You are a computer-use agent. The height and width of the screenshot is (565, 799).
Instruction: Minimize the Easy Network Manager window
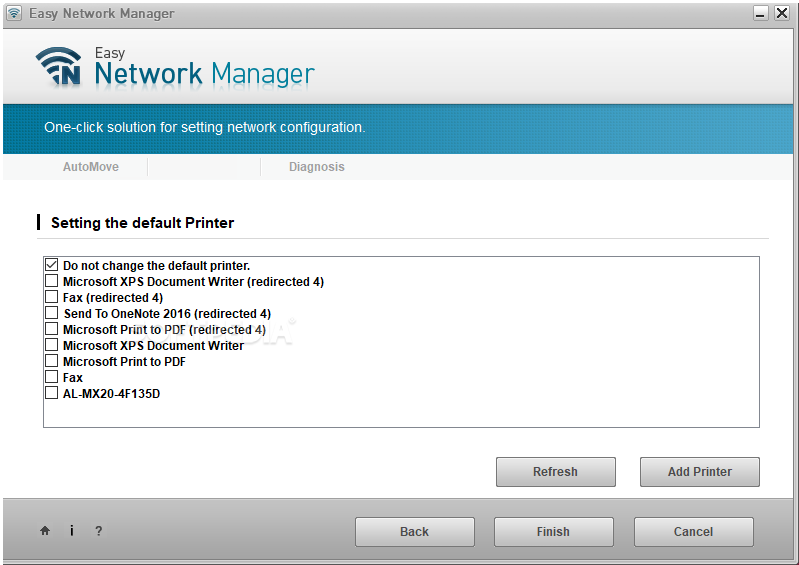[760, 13]
